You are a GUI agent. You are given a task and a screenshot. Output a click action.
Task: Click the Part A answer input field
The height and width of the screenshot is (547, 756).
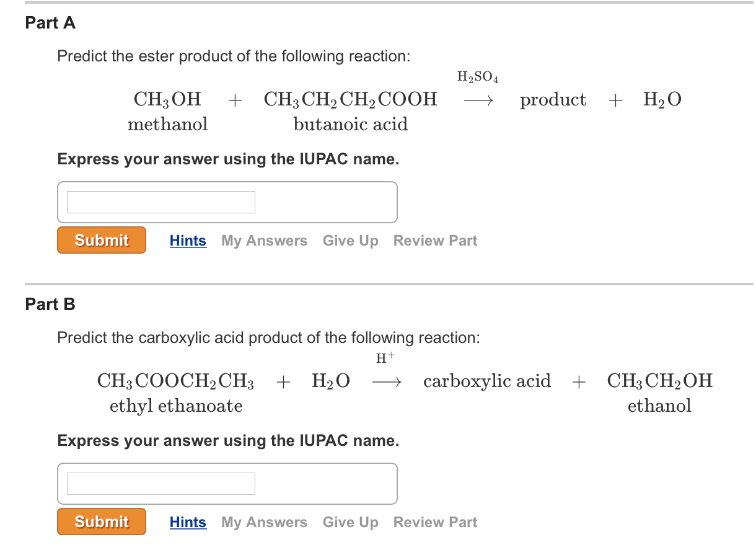161,202
